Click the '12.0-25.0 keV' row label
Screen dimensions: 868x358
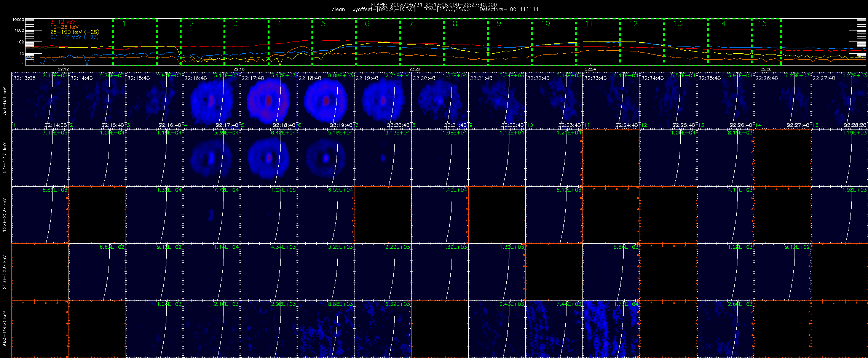pyautogui.click(x=5, y=215)
